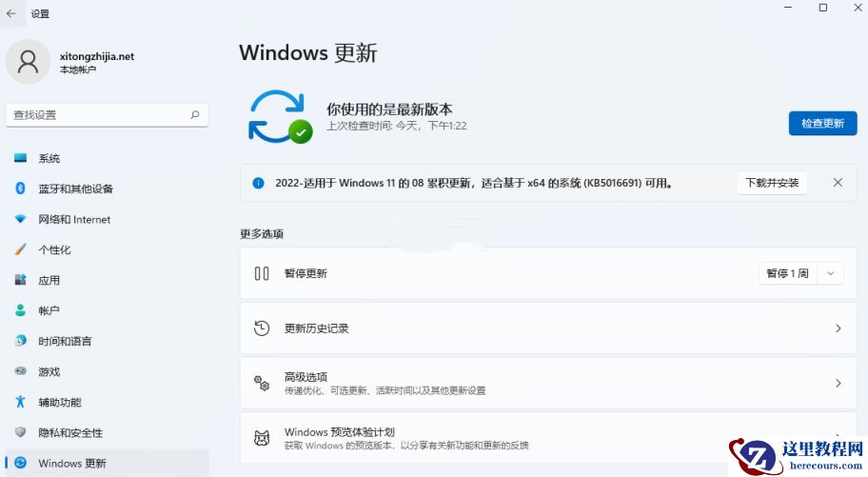This screenshot has width=868, height=477.
Task: Click the 上次检查时间 timestamp text
Action: [x=396, y=126]
